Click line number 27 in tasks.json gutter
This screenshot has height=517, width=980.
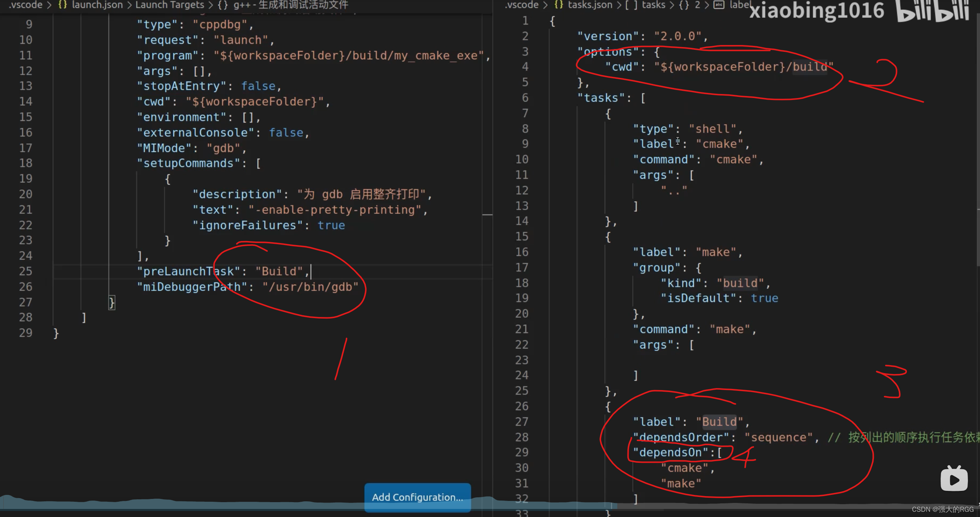(522, 422)
